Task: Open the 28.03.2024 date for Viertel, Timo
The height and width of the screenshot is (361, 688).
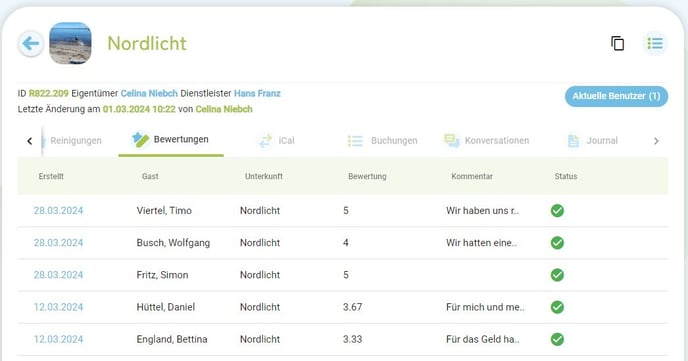Action: [58, 211]
